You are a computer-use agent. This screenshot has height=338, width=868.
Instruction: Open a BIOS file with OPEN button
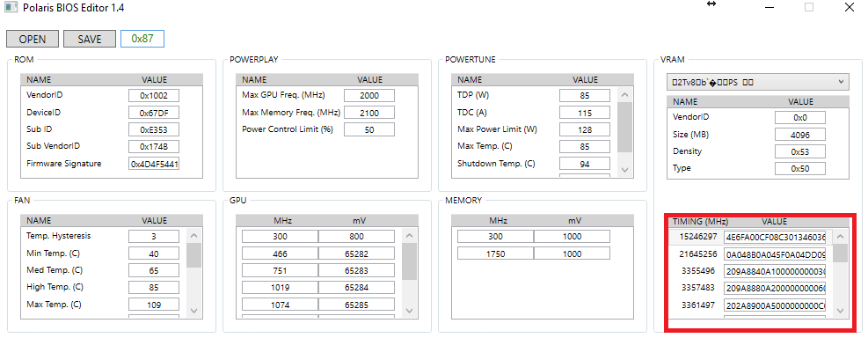tap(33, 39)
